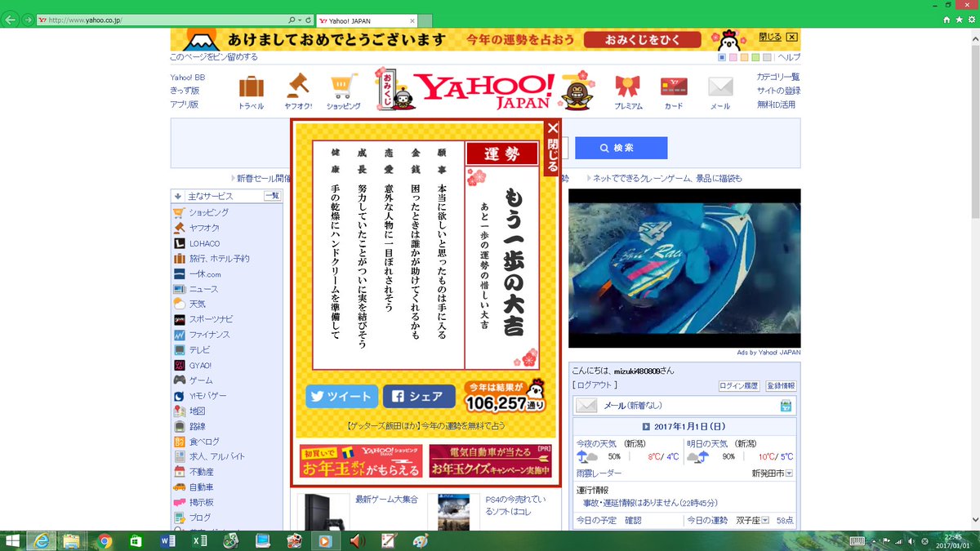Open 不動産 in the services sidebar
Image resolution: width=980 pixels, height=551 pixels.
(202, 472)
